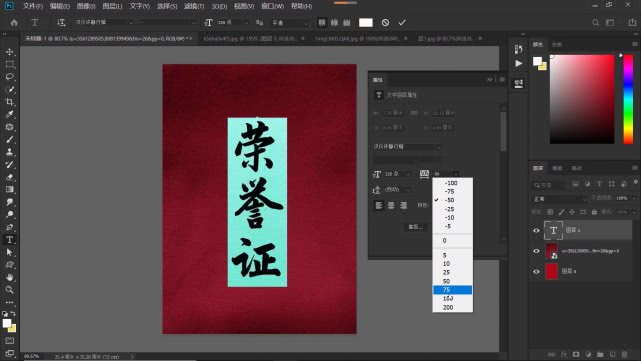
Task: Select the Zoom tool
Action: point(9,290)
